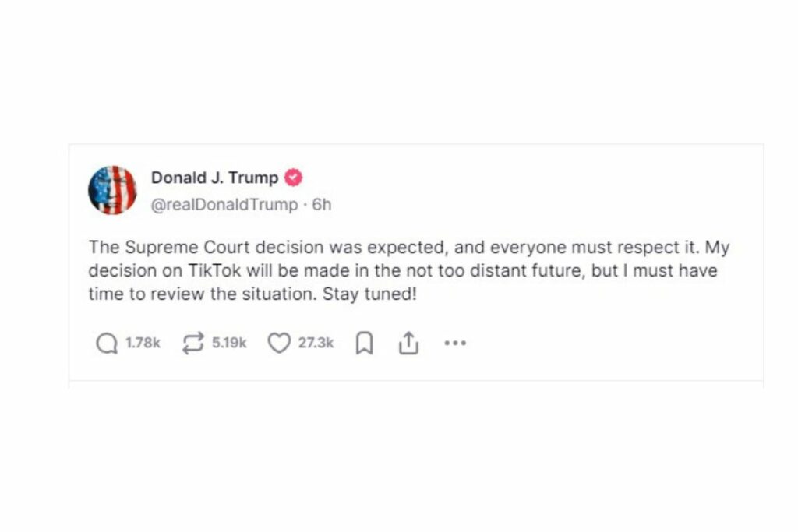Click the 6h post timestamp
The width and height of the screenshot is (798, 532).
(x=322, y=204)
